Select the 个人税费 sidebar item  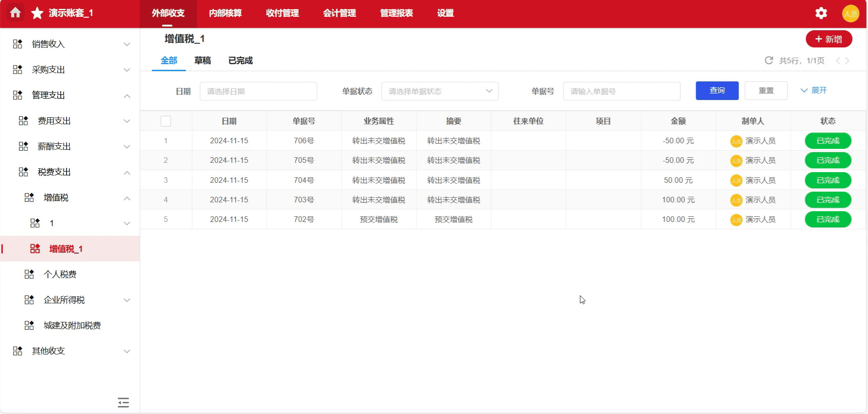pos(70,274)
